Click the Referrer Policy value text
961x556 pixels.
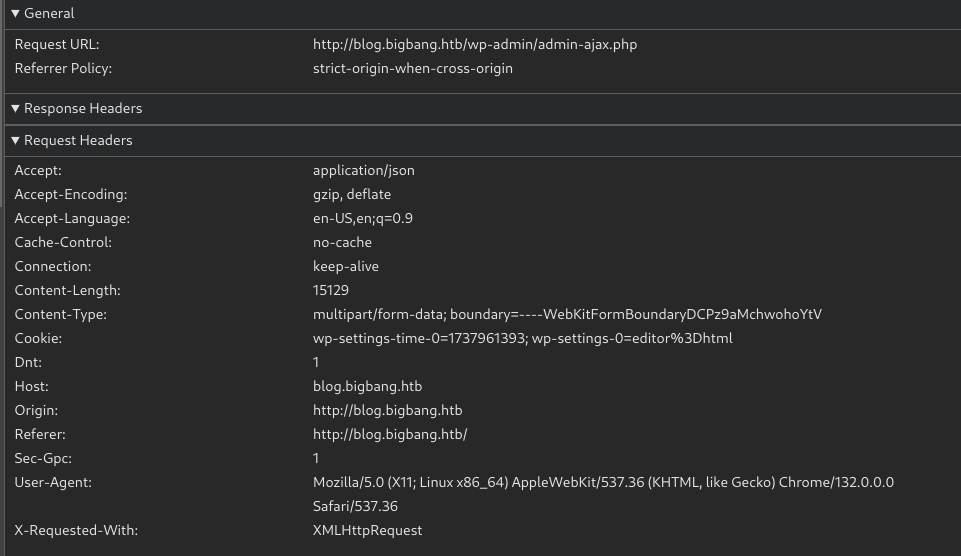tap(412, 68)
